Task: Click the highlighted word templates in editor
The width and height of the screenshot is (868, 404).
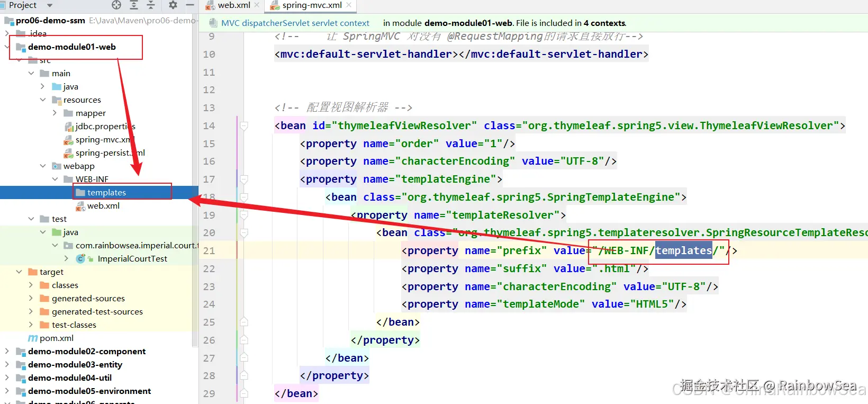Action: [684, 250]
